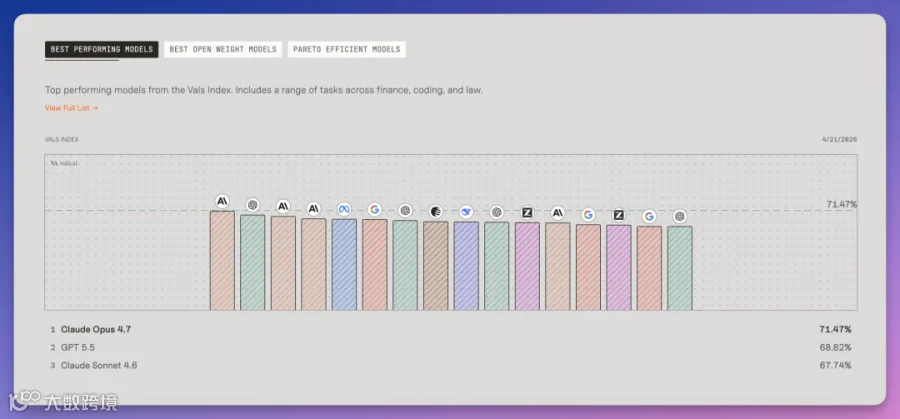Click the brown bar under the striped circle logo
Viewport: 900px width, 419px height.
tap(436, 266)
